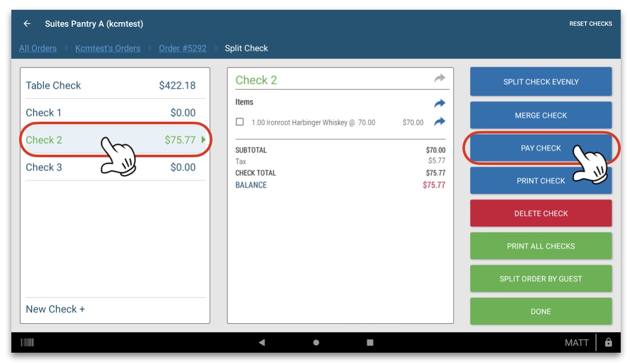Check the Ironroot Harbinger Whiskey checkbox

(240, 122)
